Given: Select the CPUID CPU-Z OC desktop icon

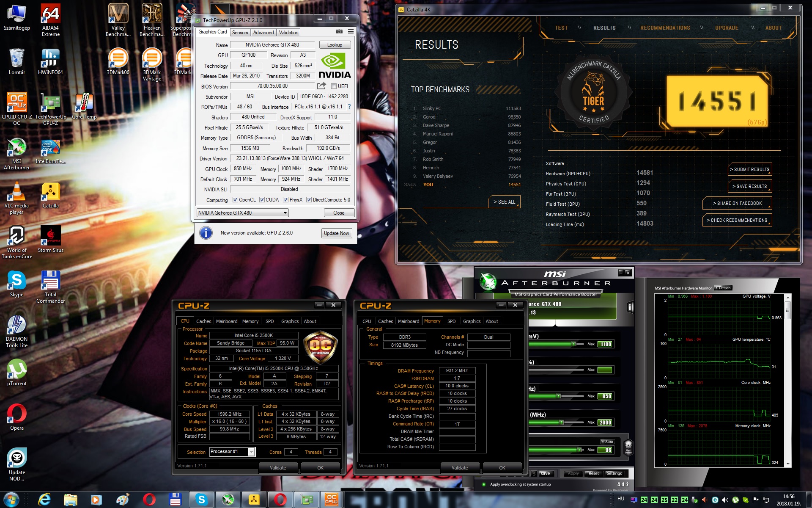Looking at the screenshot, I should (16, 109).
